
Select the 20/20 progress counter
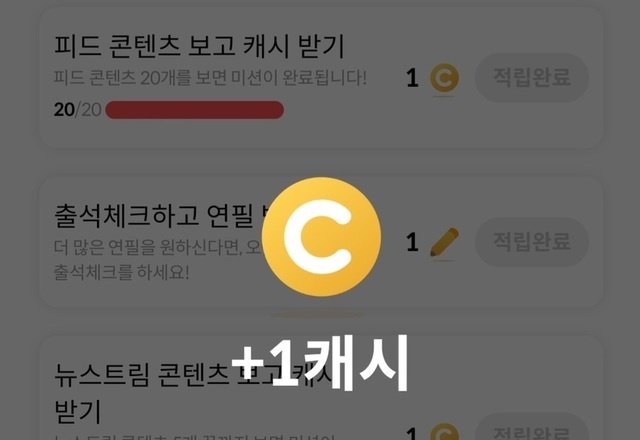tap(77, 110)
